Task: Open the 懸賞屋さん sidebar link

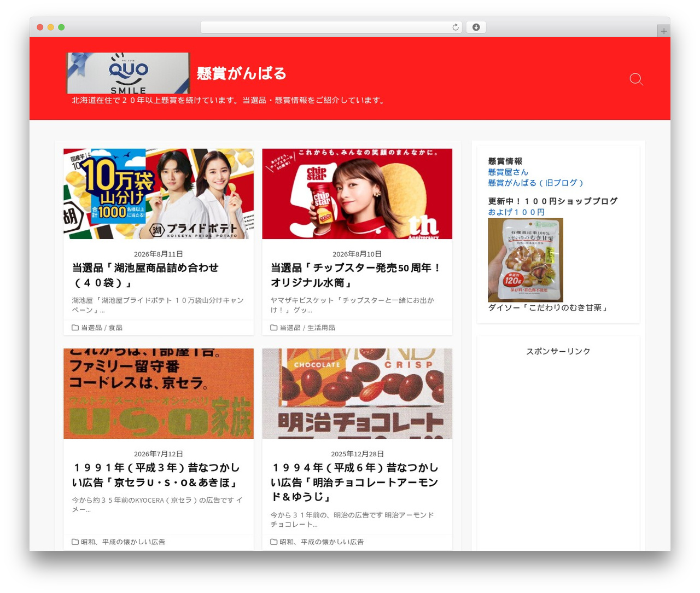Action: click(x=508, y=172)
